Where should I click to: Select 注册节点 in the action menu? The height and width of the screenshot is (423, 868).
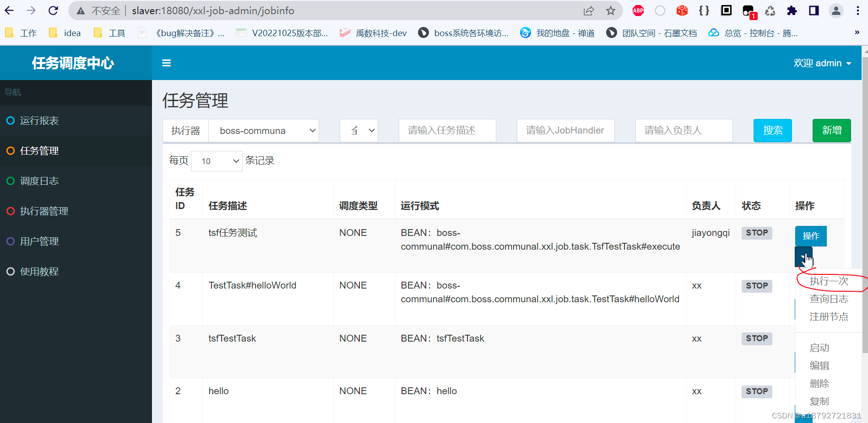[x=829, y=317]
